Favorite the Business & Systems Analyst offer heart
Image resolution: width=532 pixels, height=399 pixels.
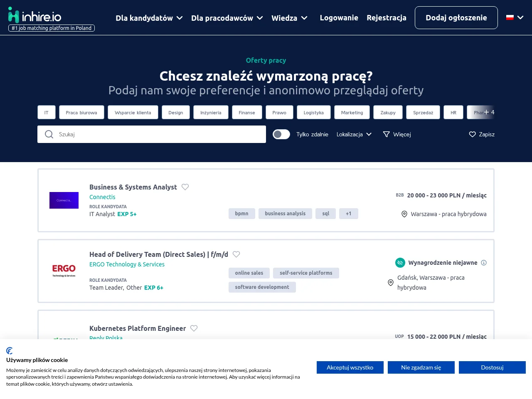coord(185,187)
